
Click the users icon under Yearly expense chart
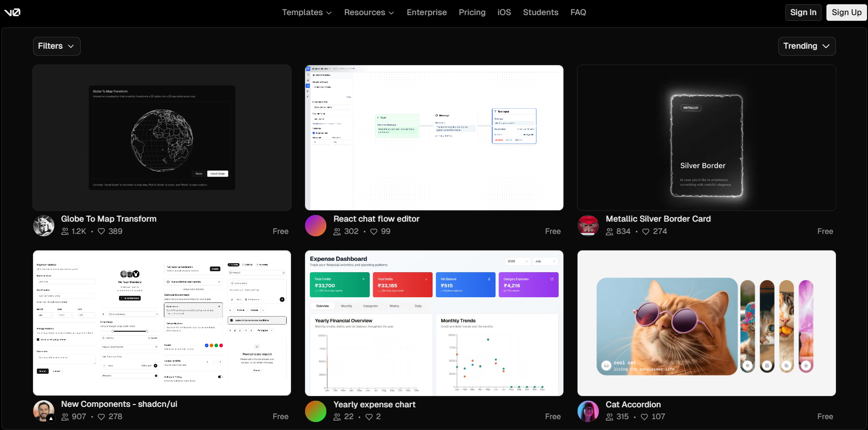pyautogui.click(x=336, y=417)
